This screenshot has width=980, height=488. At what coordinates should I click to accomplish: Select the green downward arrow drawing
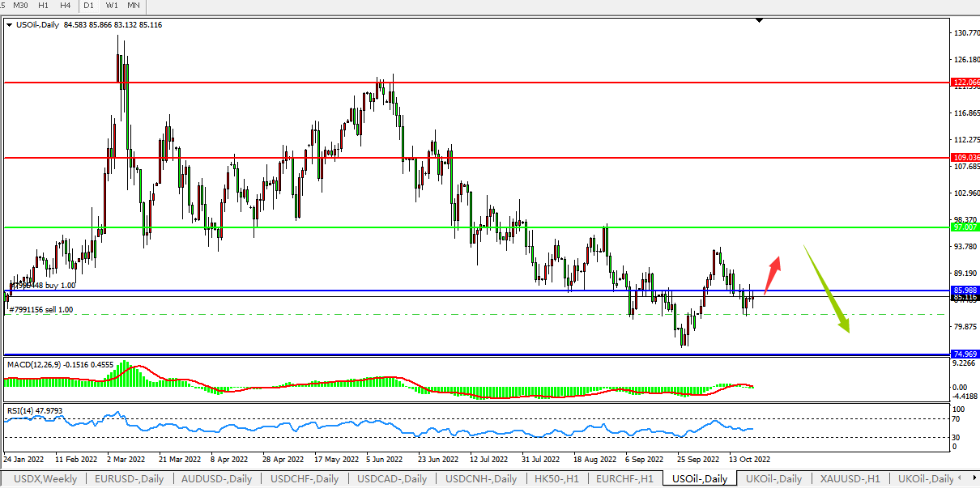828,290
